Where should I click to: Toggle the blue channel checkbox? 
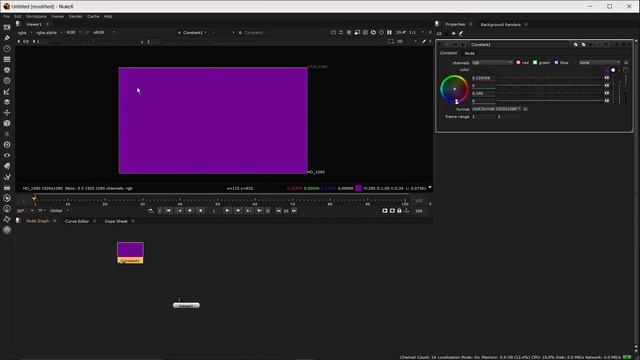[556, 62]
